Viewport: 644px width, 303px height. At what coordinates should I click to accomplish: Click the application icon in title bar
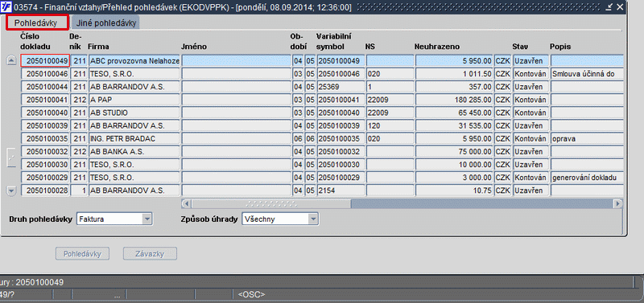point(6,7)
